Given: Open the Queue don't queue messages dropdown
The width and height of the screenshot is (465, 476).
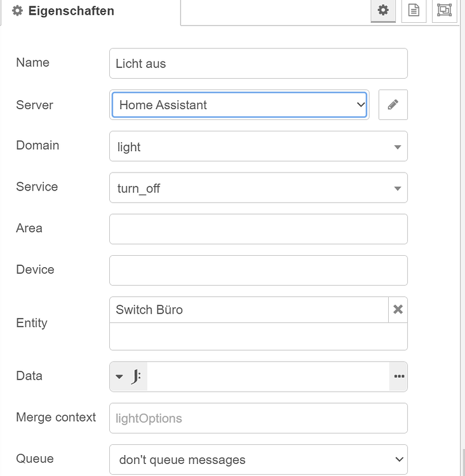Looking at the screenshot, I should point(258,459).
